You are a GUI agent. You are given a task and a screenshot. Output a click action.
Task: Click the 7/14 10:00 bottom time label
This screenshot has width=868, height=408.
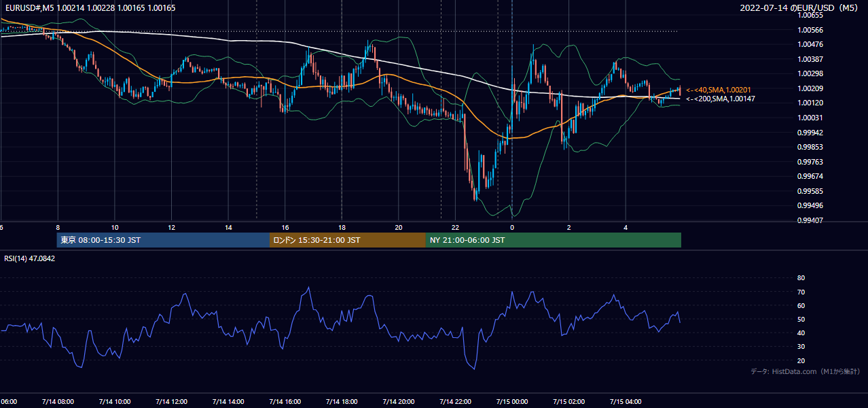click(x=114, y=402)
